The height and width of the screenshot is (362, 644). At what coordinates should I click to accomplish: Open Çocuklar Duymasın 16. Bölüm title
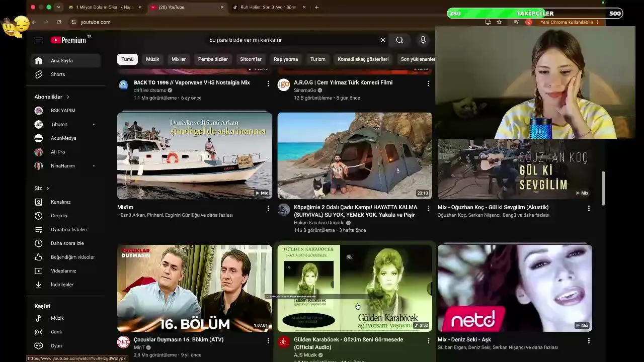(179, 340)
